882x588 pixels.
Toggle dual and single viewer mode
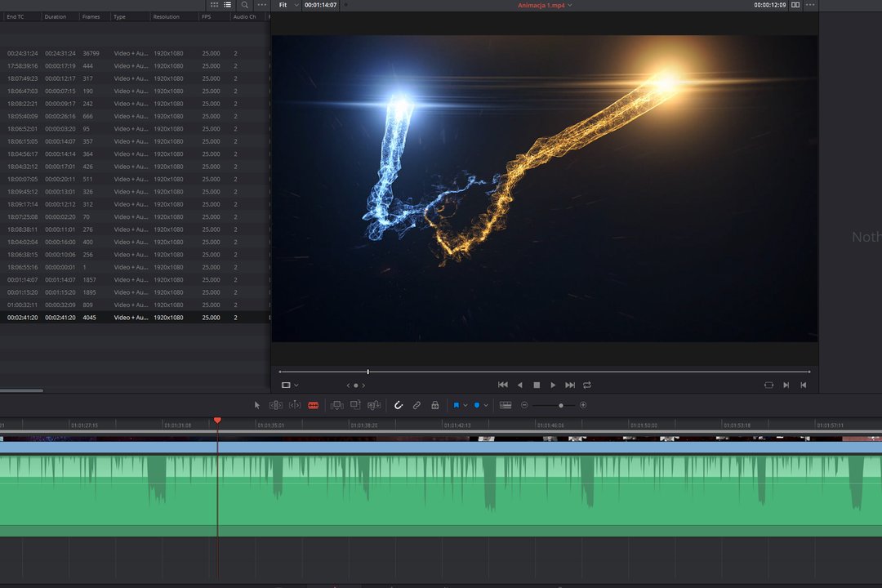[x=795, y=5]
